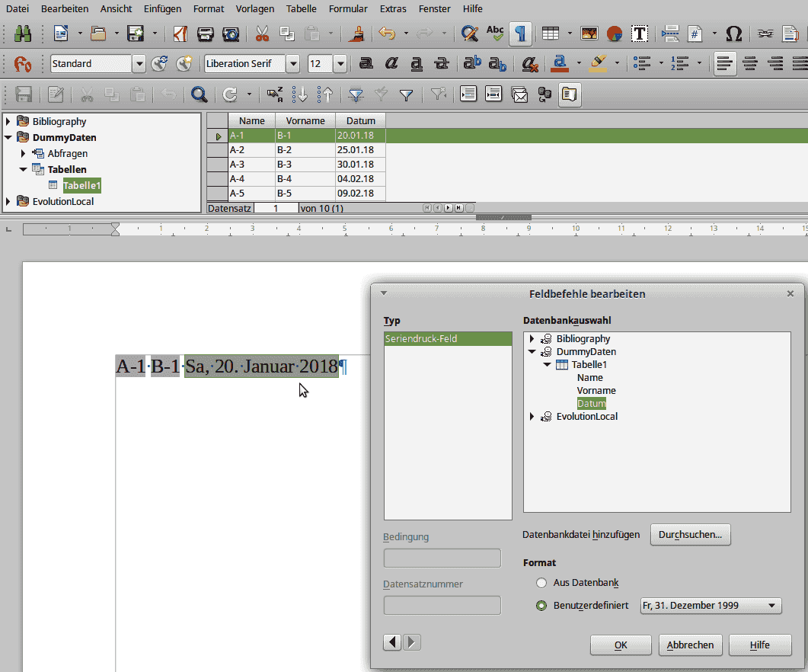Viewport: 808px width, 672px height.
Task: Toggle underline formatting
Action: tap(417, 64)
